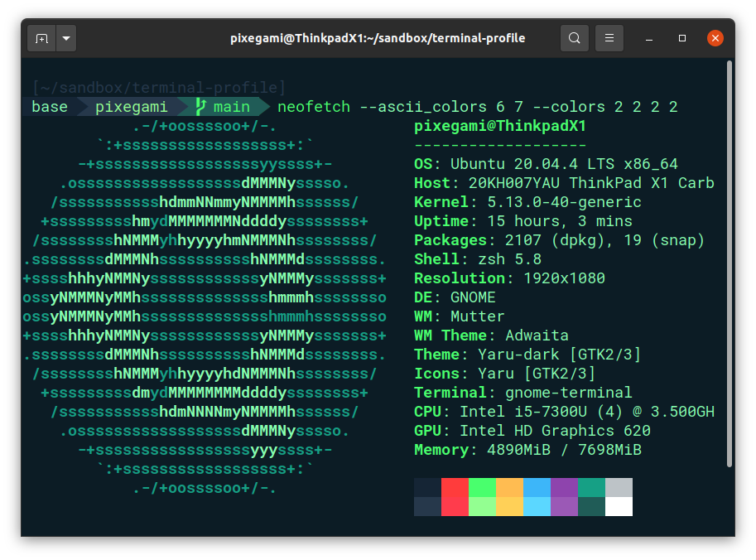This screenshot has height=560, width=756.
Task: Click the WM: Mutter line
Action: [459, 316]
